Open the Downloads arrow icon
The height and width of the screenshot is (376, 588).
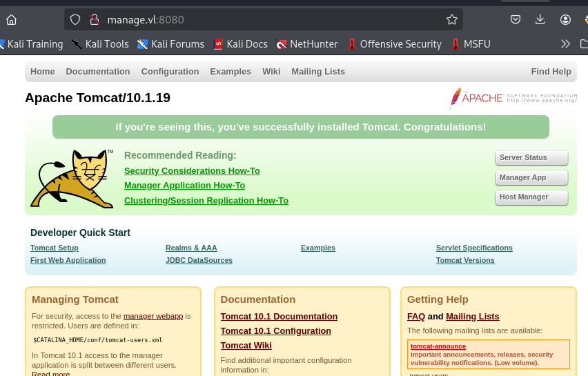540,19
